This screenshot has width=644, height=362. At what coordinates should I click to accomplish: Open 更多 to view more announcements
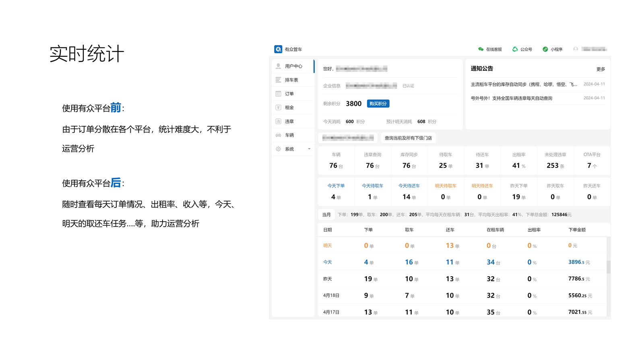(600, 68)
